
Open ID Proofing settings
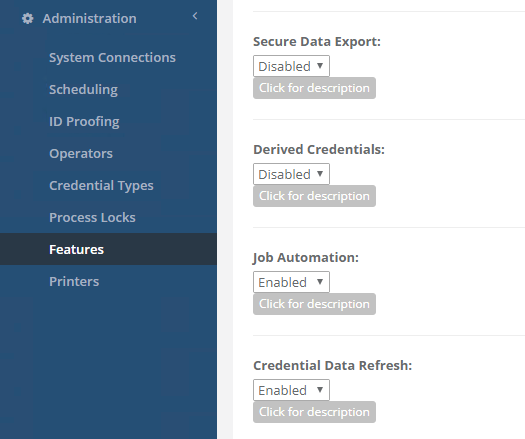click(84, 122)
